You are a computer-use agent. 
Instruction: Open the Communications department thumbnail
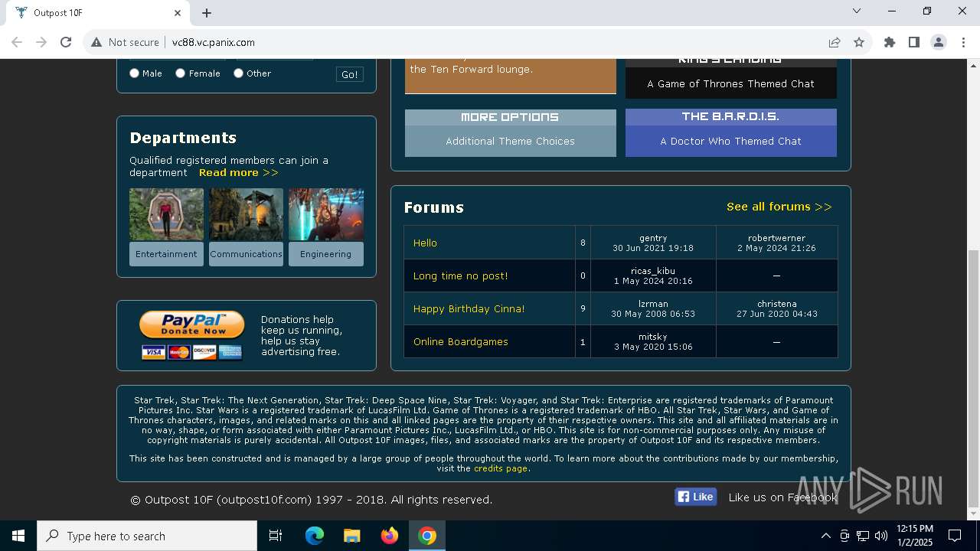pyautogui.click(x=246, y=214)
